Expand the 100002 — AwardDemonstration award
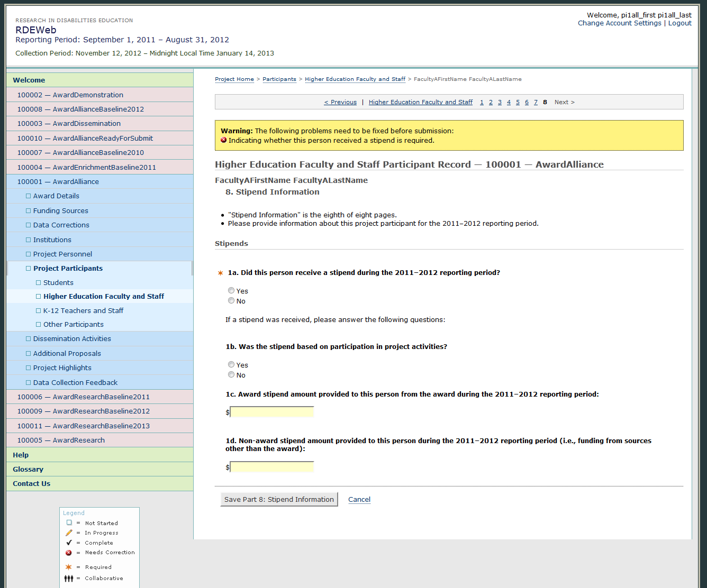707x588 pixels. click(x=70, y=95)
